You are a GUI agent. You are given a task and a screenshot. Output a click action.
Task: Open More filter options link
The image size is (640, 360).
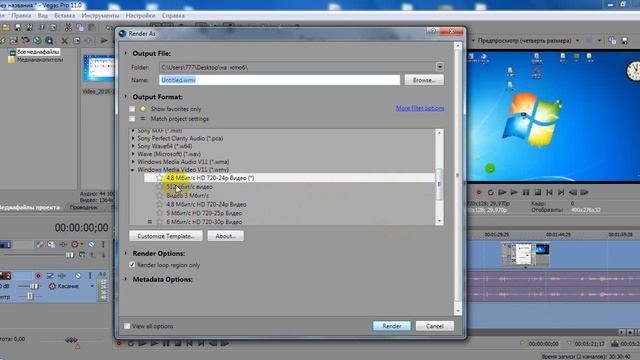coord(420,108)
